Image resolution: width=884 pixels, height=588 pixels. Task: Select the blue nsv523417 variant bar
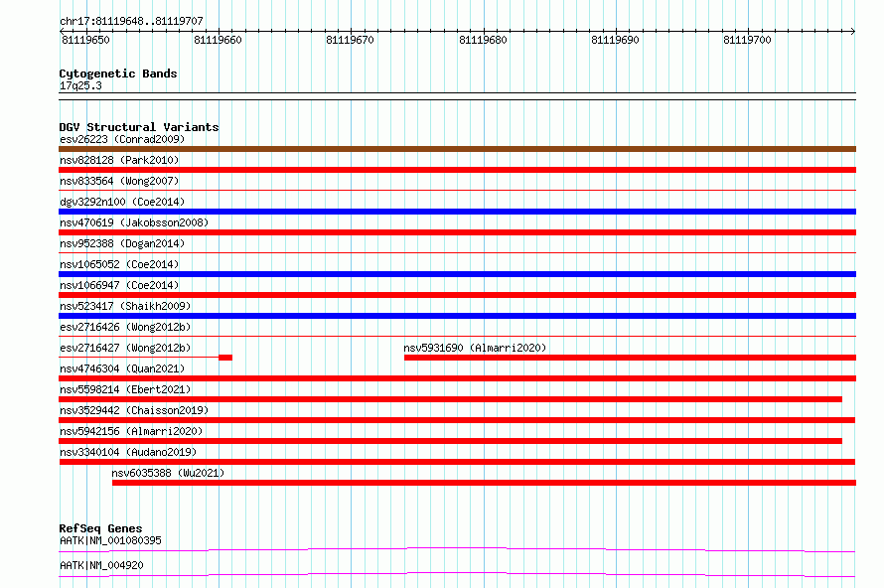[x=457, y=316]
